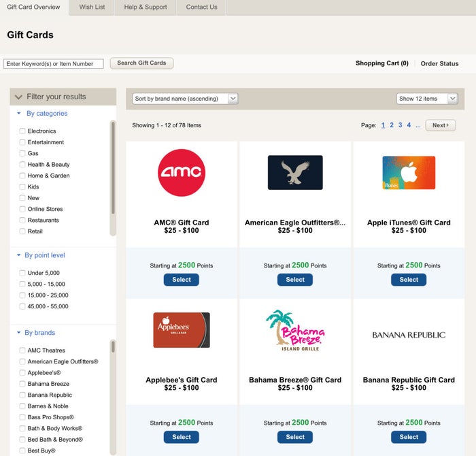Check the Entertainment category filter
Viewport: 476px width, 456px height.
click(x=22, y=142)
